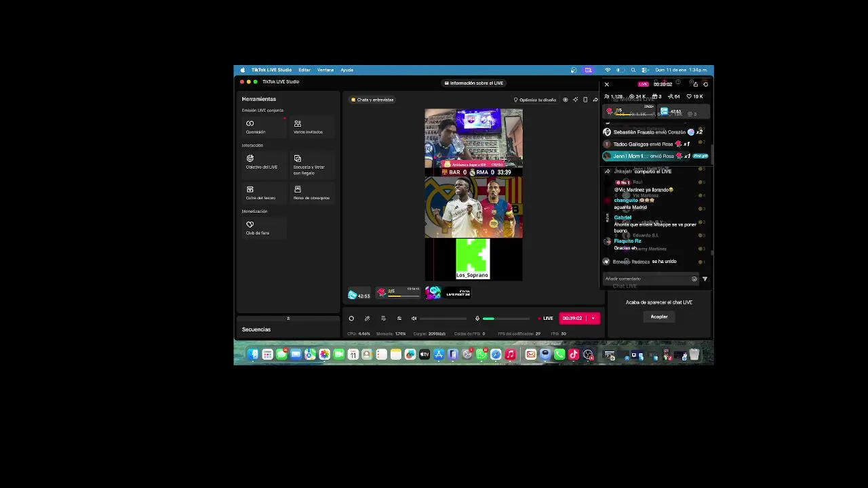Click the 2/5 rose goal widget below preview
This screenshot has width=868, height=488.
[399, 292]
